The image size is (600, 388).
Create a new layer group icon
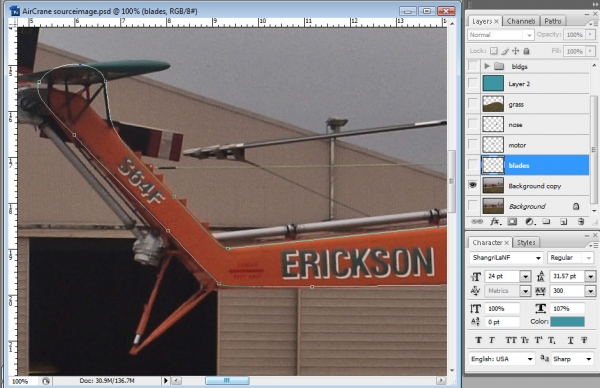point(546,222)
